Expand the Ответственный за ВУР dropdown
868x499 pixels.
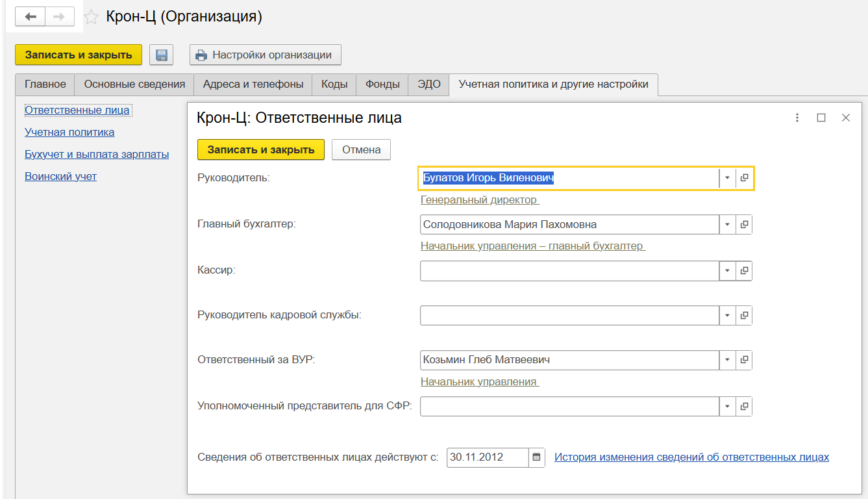727,360
